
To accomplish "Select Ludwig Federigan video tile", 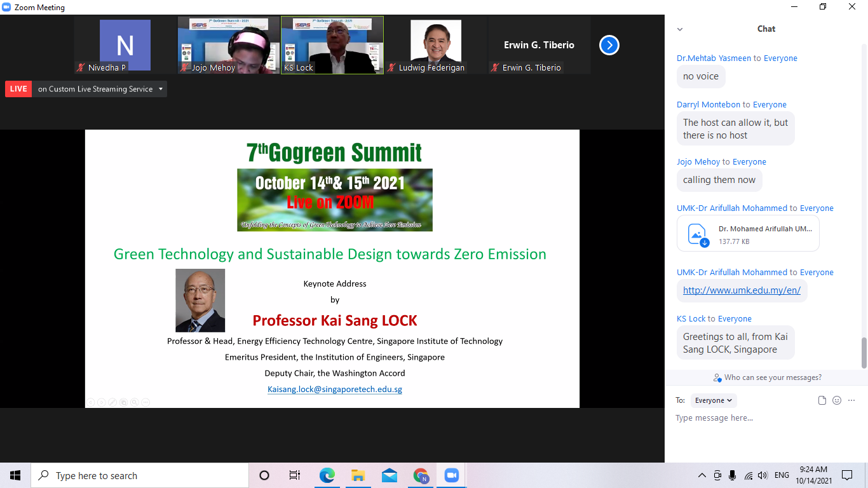I will click(436, 45).
